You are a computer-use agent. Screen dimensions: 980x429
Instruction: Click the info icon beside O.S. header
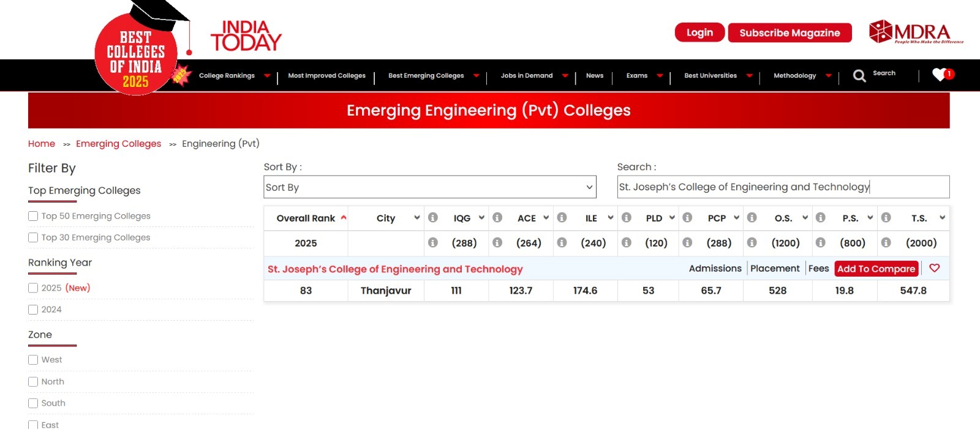click(752, 218)
